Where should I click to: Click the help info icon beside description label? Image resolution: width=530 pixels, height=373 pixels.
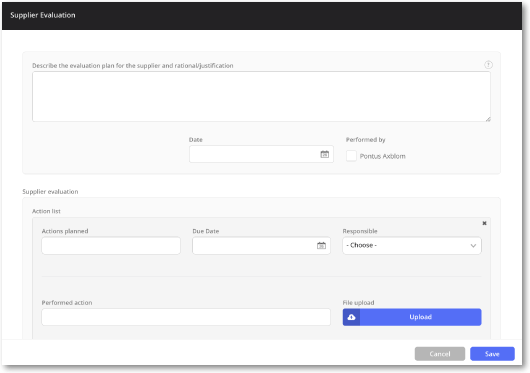pos(488,65)
